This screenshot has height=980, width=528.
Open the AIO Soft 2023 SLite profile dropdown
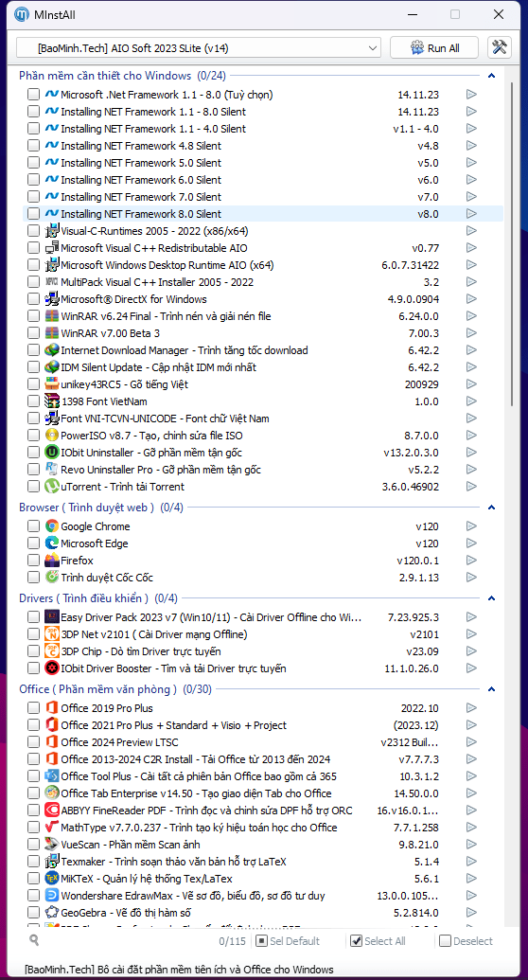pos(198,48)
